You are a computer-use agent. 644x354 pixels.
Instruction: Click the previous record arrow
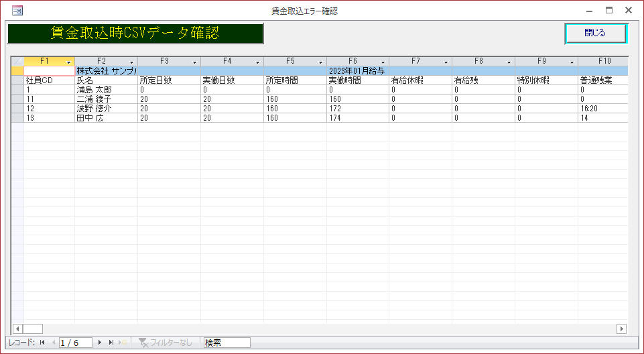[x=53, y=343]
